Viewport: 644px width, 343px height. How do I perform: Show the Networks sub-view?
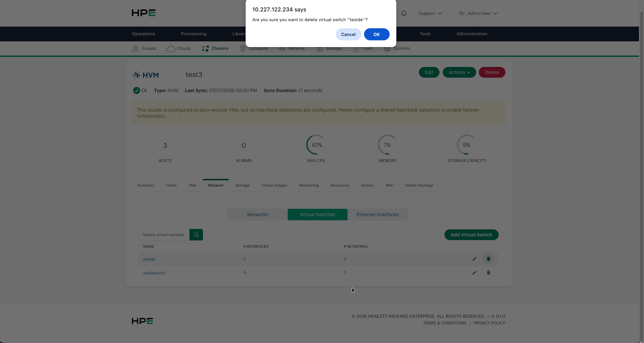[257, 215]
